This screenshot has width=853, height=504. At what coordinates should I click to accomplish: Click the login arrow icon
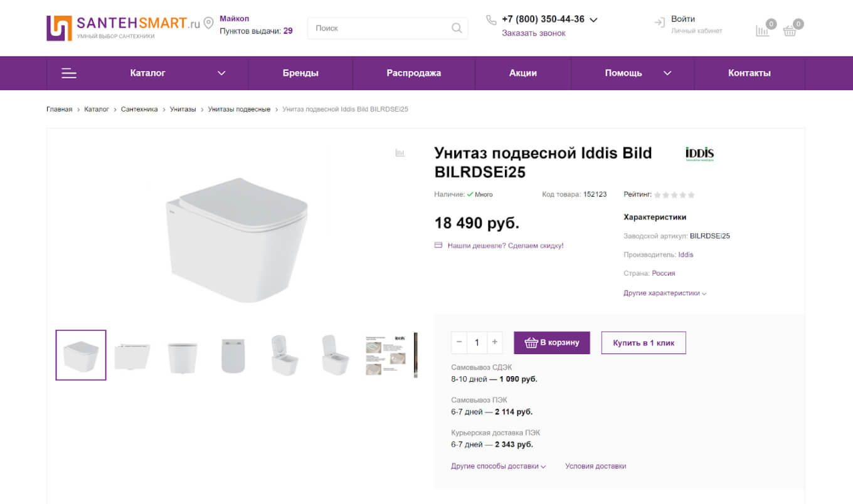659,23
